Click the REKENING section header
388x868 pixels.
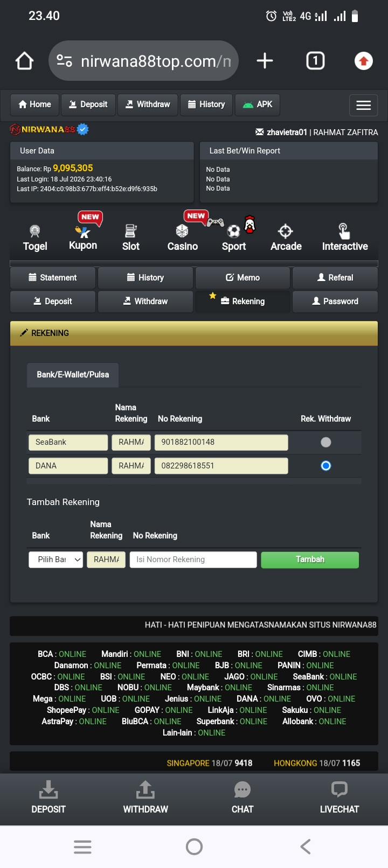[x=194, y=333]
